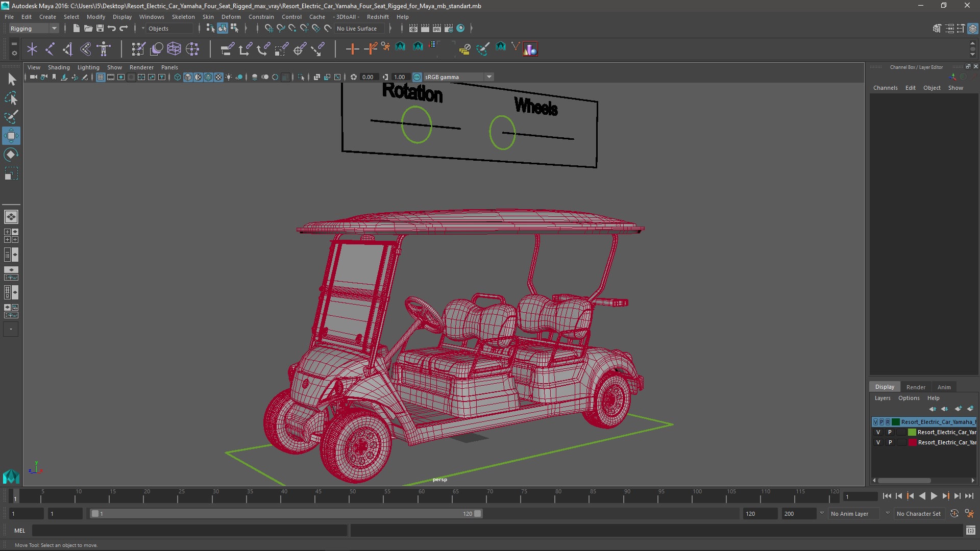980x551 pixels.
Task: Select the Move tool in toolbox
Action: [x=11, y=136]
